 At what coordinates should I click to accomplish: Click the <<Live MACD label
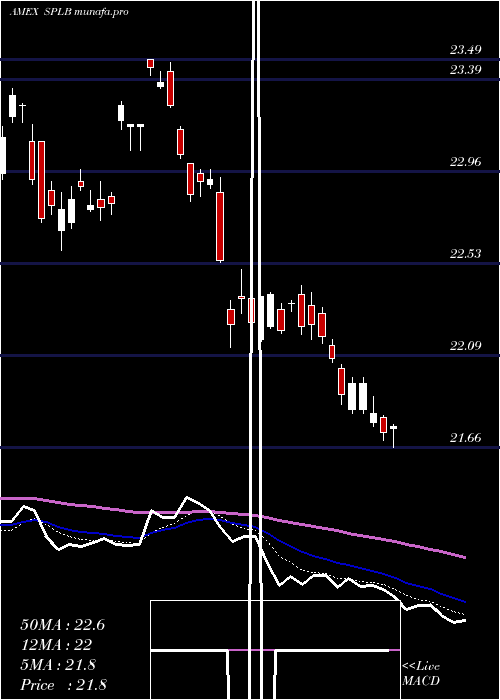point(421,673)
